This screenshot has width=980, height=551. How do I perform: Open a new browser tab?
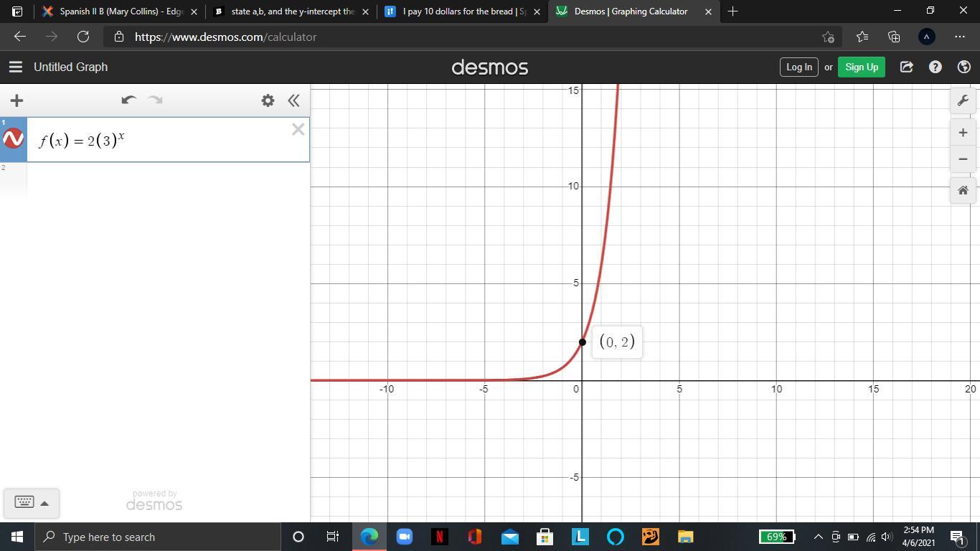click(732, 11)
